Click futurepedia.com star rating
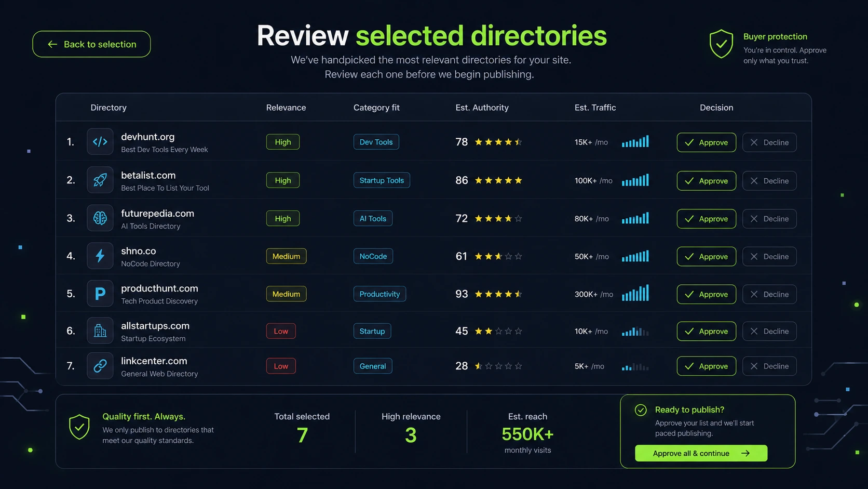 pos(498,218)
